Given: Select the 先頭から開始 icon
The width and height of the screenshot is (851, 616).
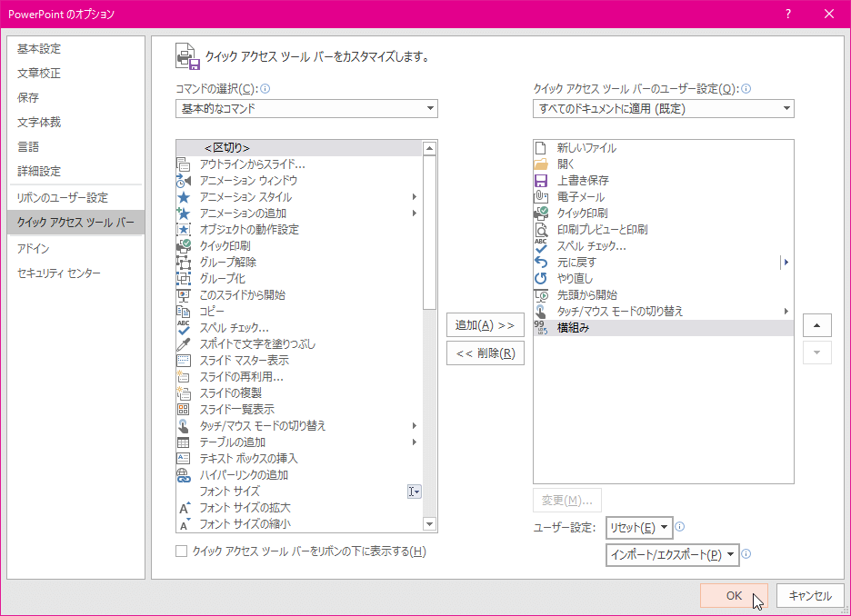Looking at the screenshot, I should tap(541, 295).
